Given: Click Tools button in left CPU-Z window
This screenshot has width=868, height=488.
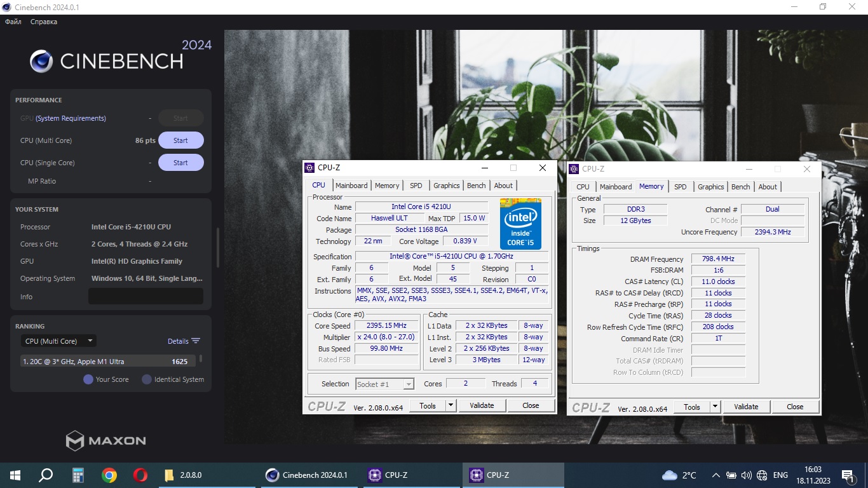Looking at the screenshot, I should [x=428, y=405].
